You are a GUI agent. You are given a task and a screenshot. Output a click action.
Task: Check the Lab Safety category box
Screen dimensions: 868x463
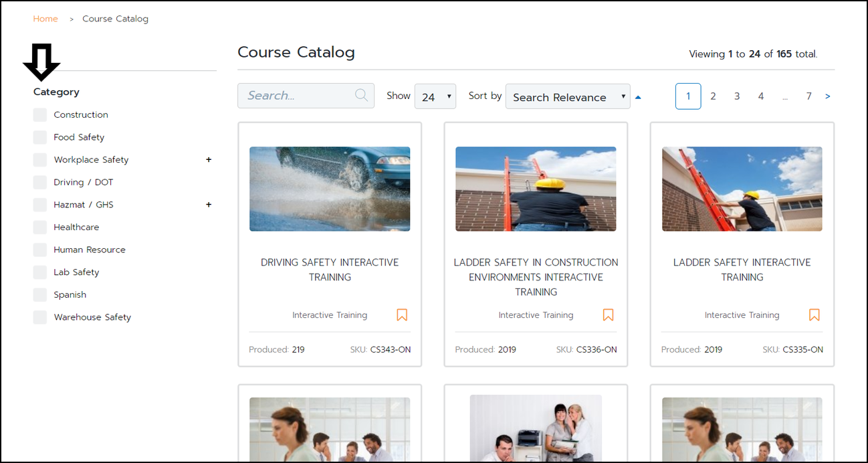[40, 272]
